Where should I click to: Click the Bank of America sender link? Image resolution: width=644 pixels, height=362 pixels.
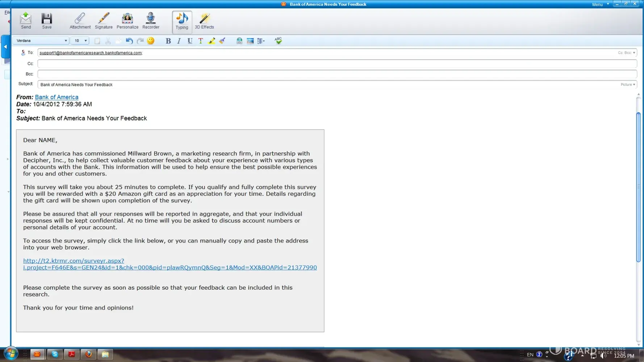tap(57, 97)
